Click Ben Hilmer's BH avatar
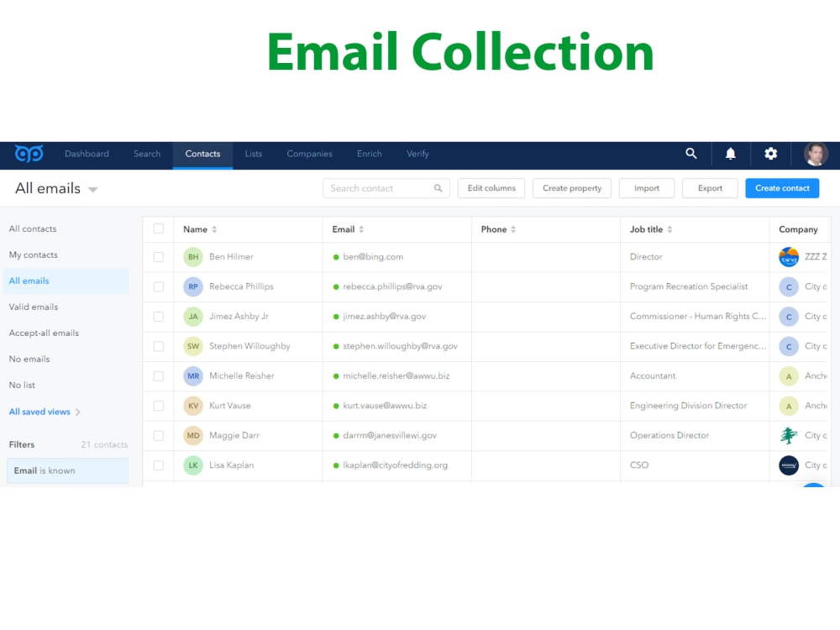Image resolution: width=840 pixels, height=630 pixels. point(193,257)
